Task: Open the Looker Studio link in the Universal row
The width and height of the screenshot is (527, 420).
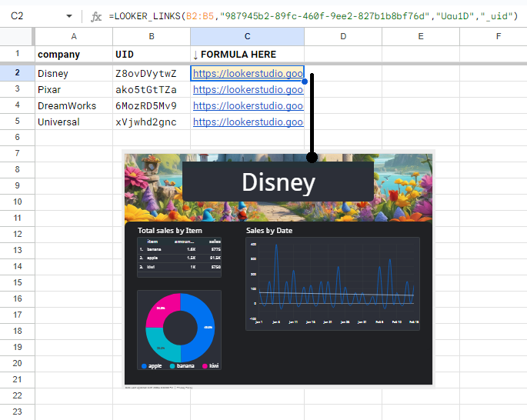Action: tap(248, 122)
